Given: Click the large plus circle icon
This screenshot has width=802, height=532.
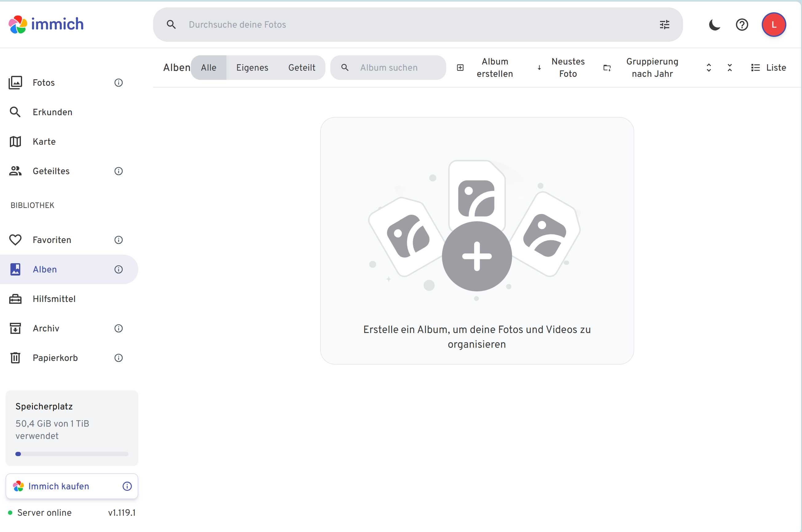Looking at the screenshot, I should coord(477,256).
